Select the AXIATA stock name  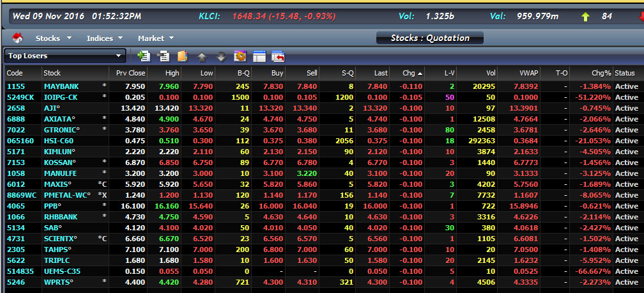click(59, 119)
